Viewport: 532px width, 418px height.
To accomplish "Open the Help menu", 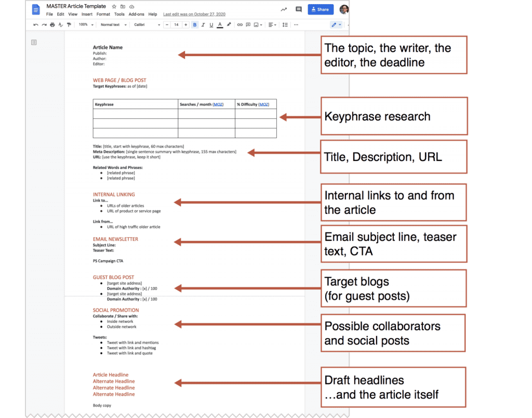I will (x=153, y=14).
